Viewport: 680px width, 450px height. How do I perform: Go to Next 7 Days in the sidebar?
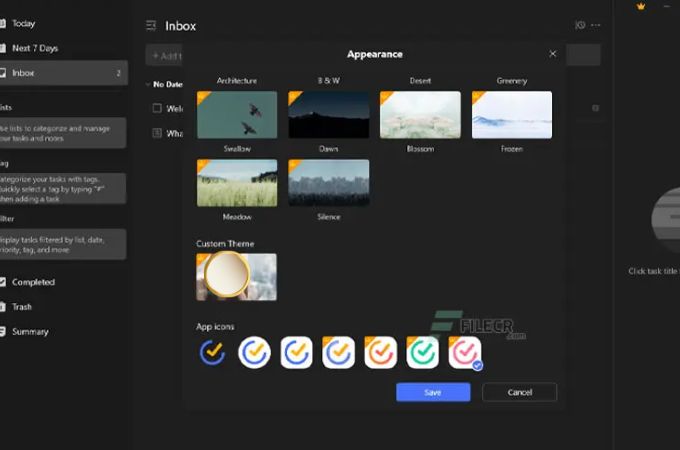(35, 48)
